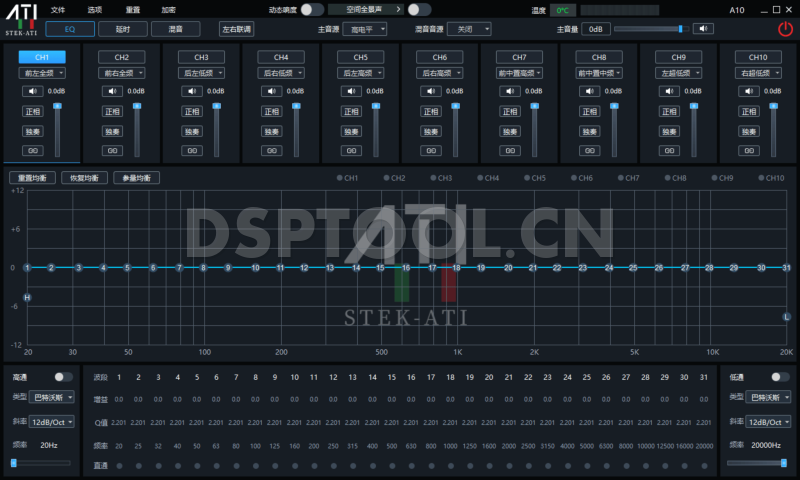
Task: Select the CH2 channel button
Action: 121,57
